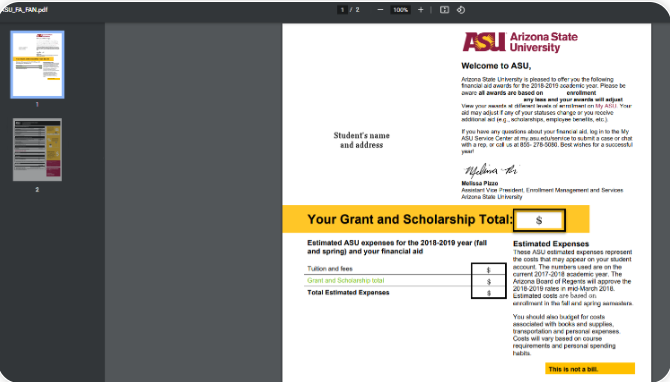Screen dimensions: 670x382
Task: Zoom out with the minus icon
Action: [x=380, y=10]
